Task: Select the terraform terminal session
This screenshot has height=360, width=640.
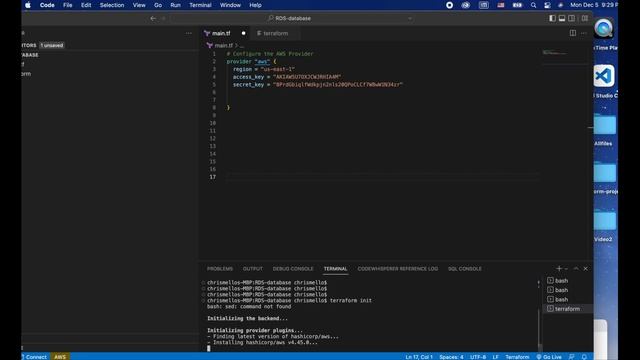Action: 566,309
